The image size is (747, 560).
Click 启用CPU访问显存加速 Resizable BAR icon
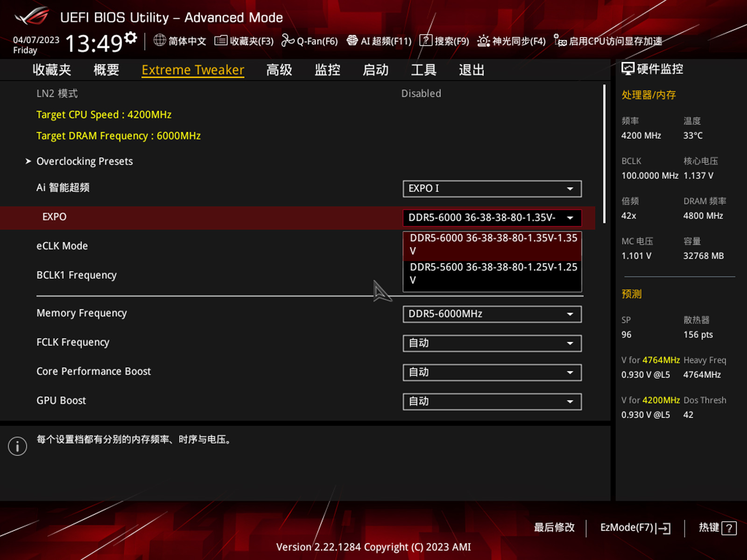(x=560, y=41)
